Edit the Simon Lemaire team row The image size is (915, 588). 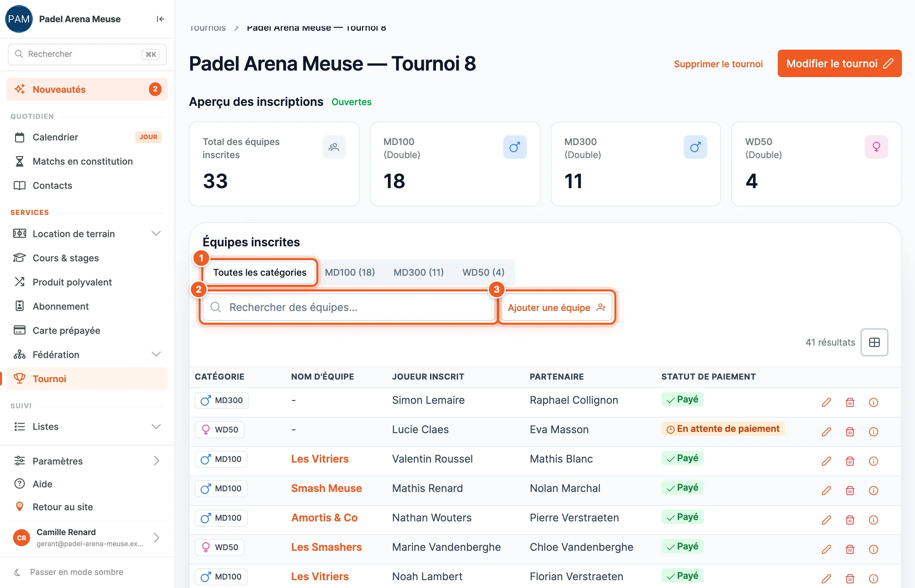click(x=826, y=402)
